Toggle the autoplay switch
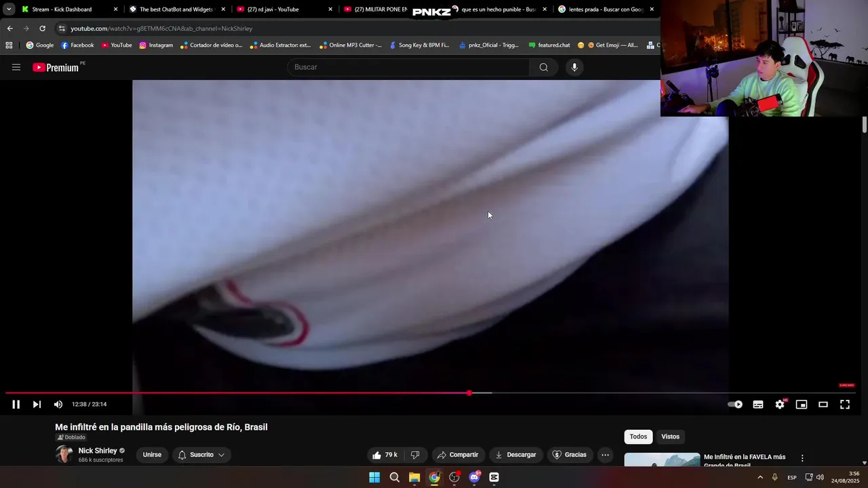The height and width of the screenshot is (488, 868). click(735, 405)
